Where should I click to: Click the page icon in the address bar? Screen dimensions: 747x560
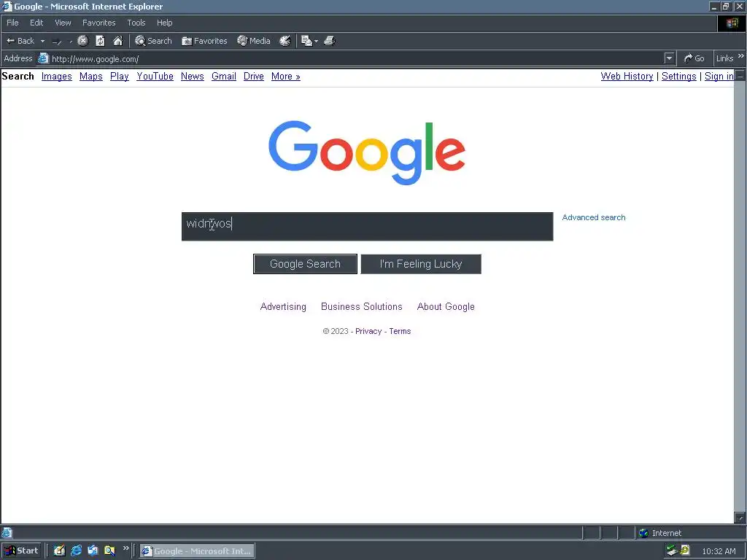(x=43, y=58)
